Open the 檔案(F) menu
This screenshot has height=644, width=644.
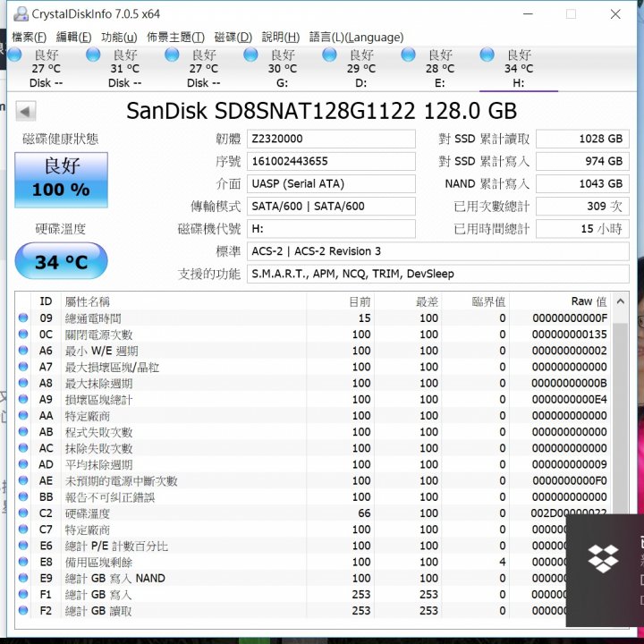point(30,38)
